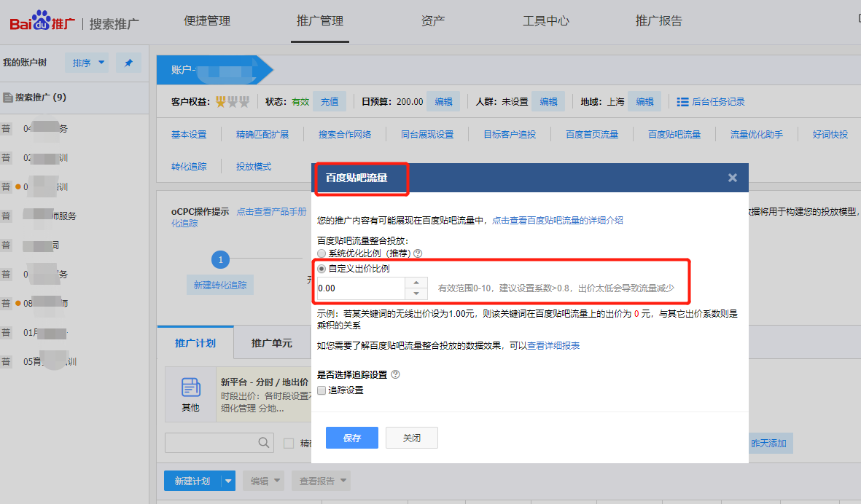Select the tree item starting with 05

tap(50, 362)
